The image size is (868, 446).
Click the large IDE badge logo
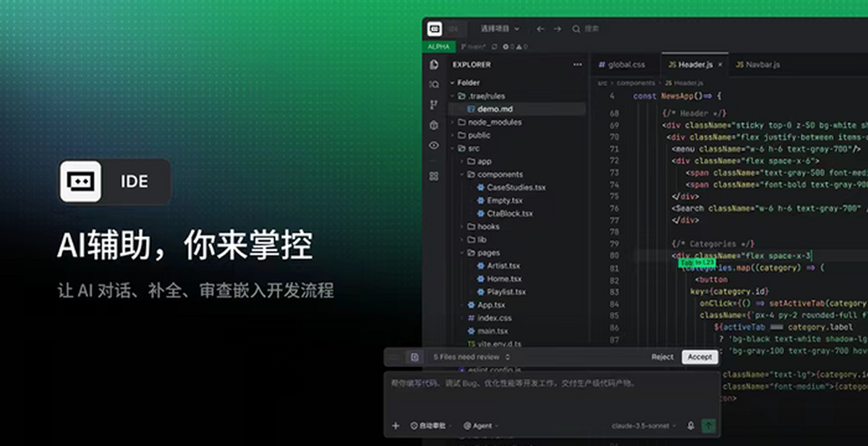[x=80, y=181]
